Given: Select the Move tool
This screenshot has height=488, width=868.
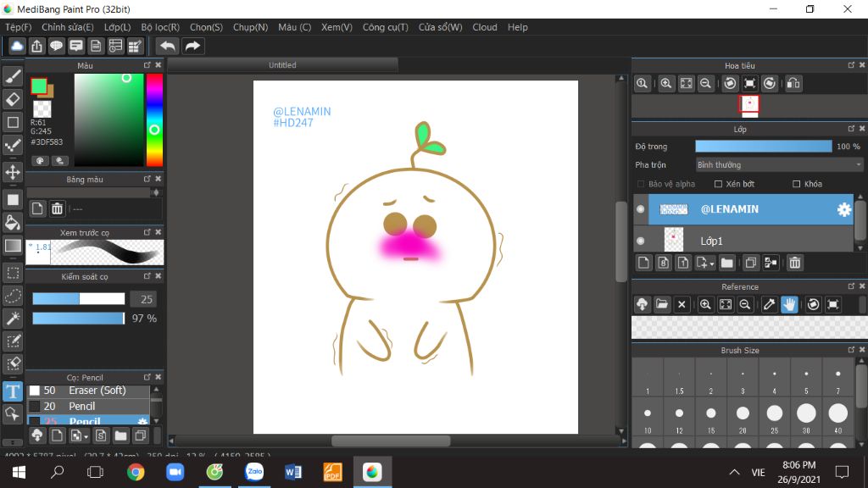Looking at the screenshot, I should pos(13,172).
